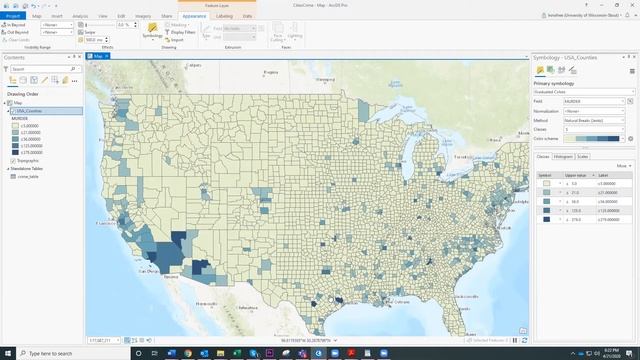Open the Symbology pane hamburger menu
Image resolution: width=640 pixels, height=360 pixels.
pos(632,71)
